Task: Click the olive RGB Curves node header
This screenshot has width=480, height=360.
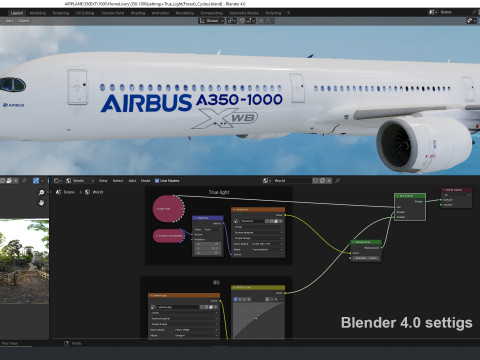Action: click(x=258, y=287)
